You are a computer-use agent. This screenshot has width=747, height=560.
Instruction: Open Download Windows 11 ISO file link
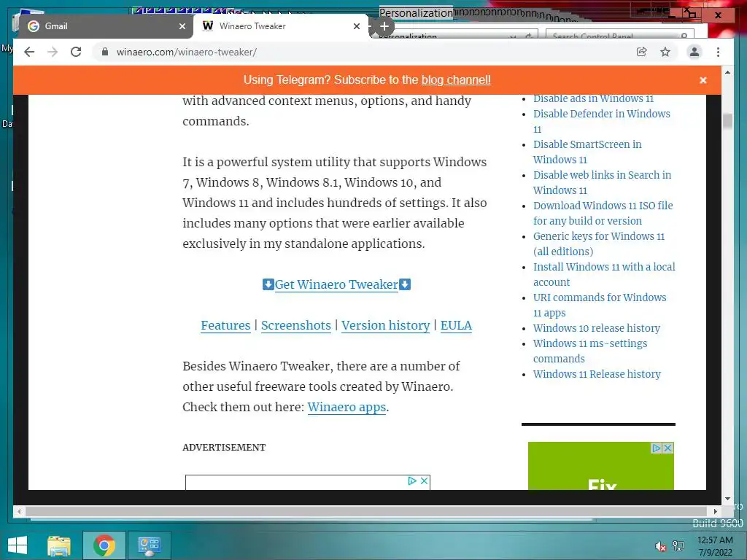pos(603,213)
